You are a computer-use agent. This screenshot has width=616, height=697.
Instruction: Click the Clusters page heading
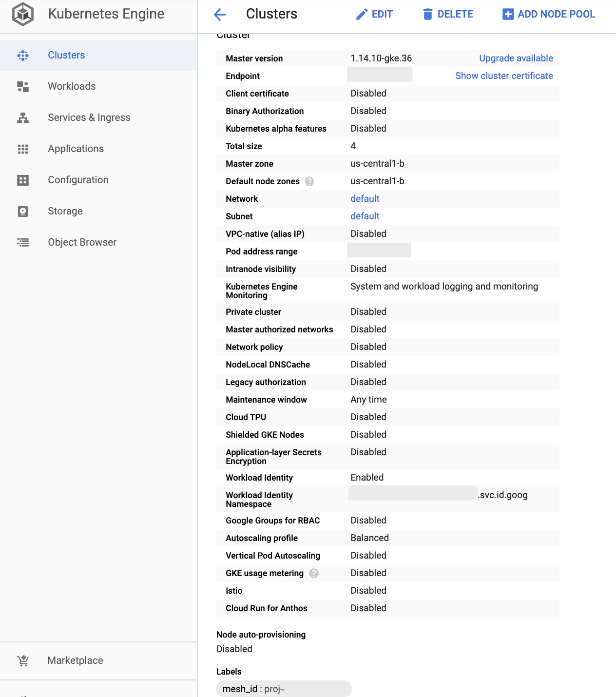click(271, 14)
